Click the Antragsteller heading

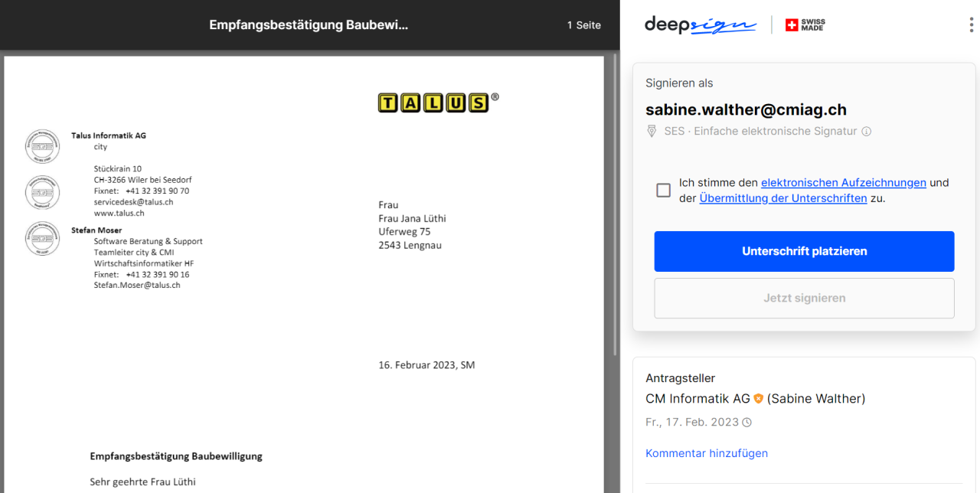coord(681,378)
